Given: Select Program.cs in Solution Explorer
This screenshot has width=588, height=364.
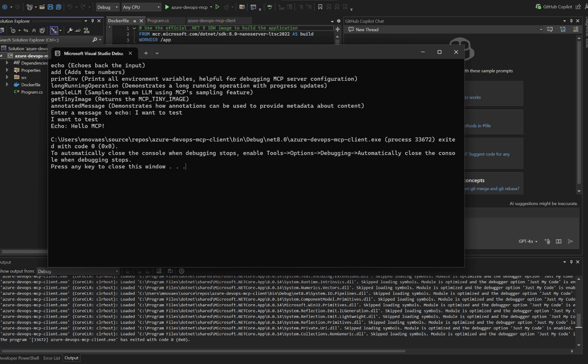Looking at the screenshot, I should (x=31, y=92).
